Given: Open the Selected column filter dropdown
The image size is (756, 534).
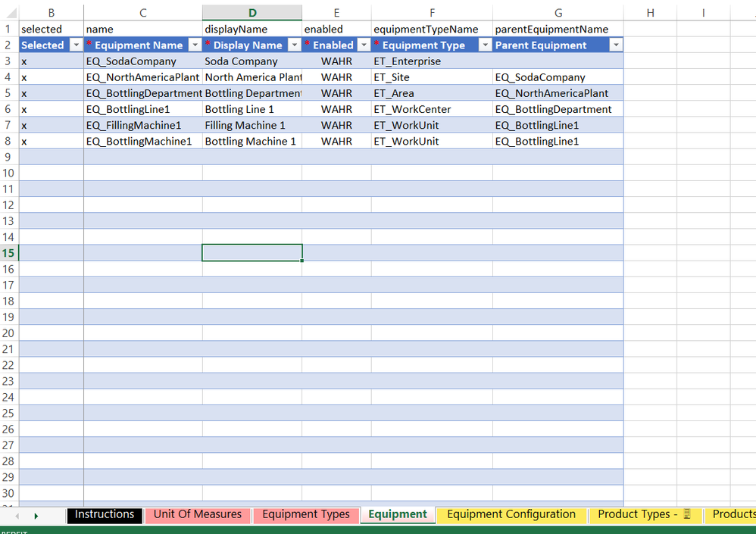Looking at the screenshot, I should (x=75, y=45).
